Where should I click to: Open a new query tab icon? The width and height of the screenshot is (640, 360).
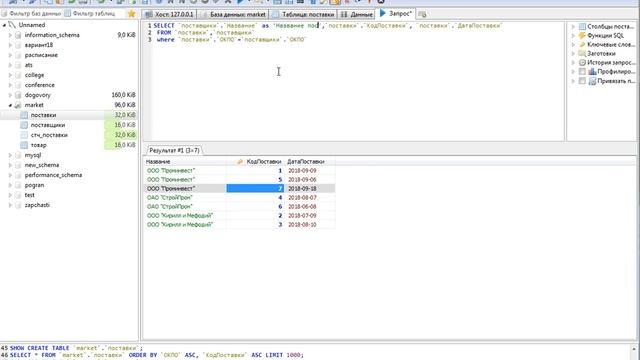tap(422, 14)
